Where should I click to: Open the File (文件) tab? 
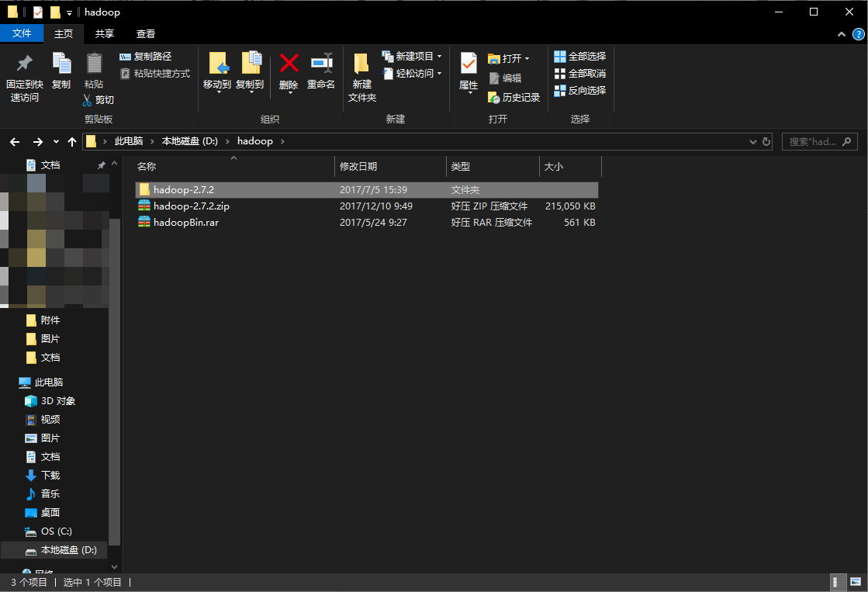22,33
